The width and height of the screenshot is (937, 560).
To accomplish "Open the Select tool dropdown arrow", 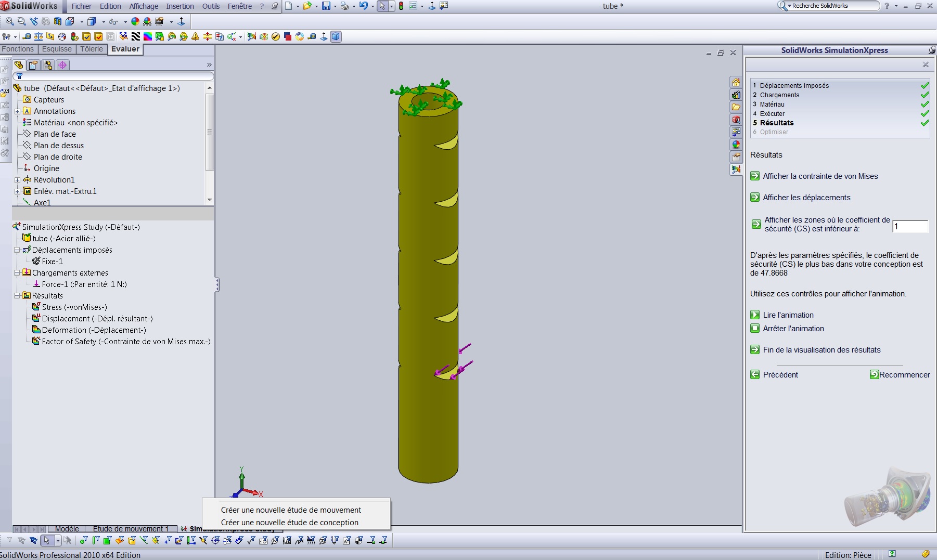I will pos(392,6).
